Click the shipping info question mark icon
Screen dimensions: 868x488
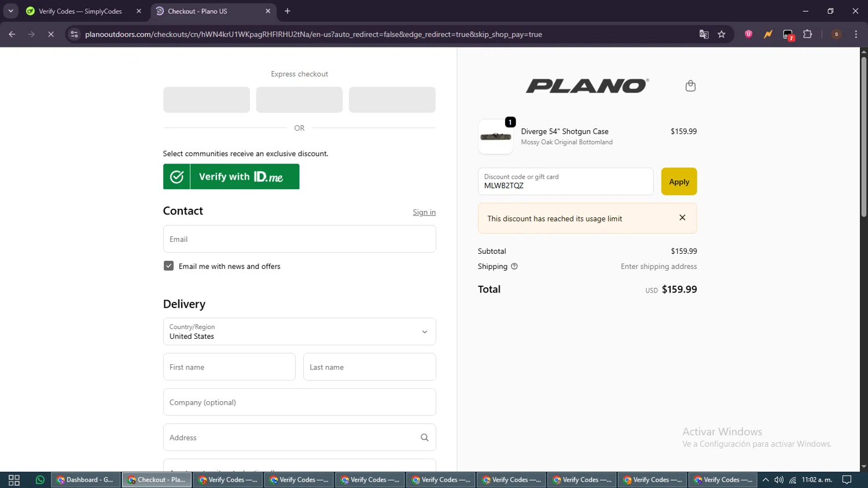click(514, 267)
